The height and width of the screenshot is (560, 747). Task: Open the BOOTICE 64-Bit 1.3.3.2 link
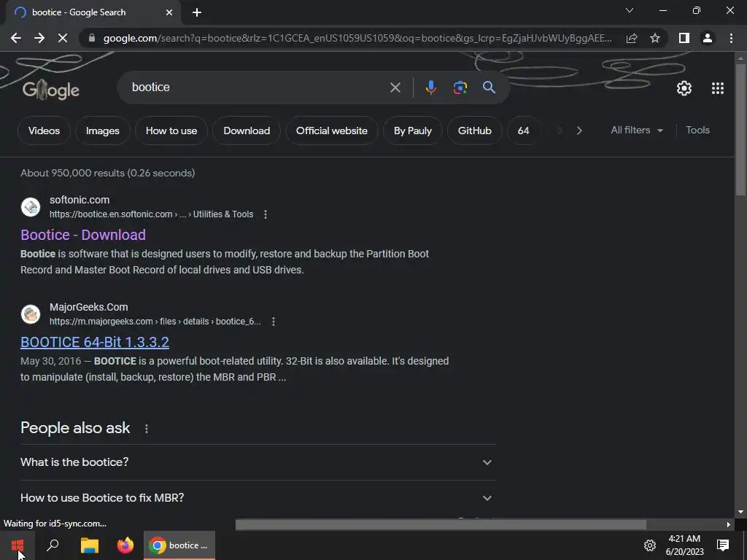click(95, 342)
